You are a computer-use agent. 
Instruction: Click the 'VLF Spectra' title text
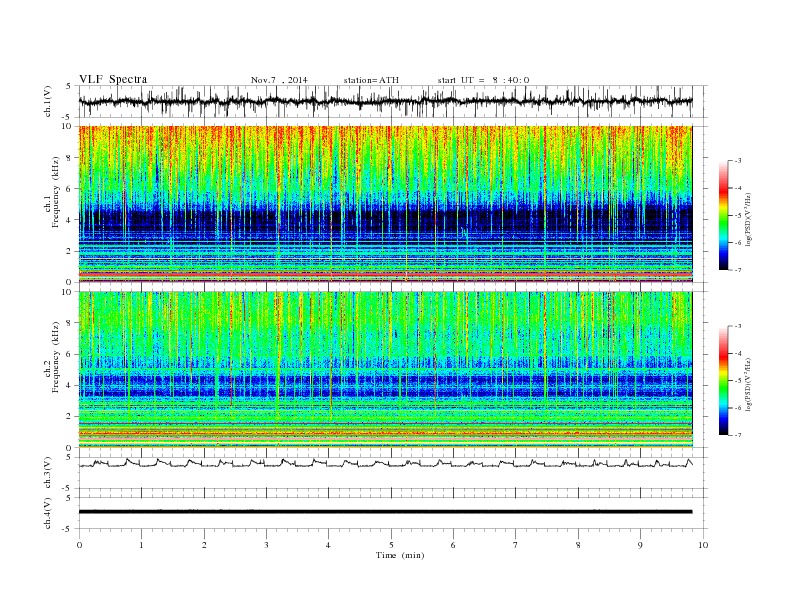point(113,79)
